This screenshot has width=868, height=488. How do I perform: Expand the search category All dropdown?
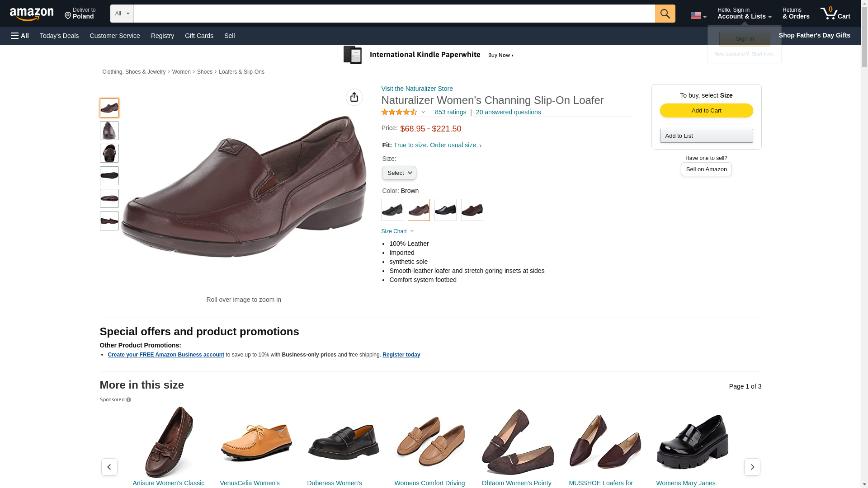click(122, 14)
